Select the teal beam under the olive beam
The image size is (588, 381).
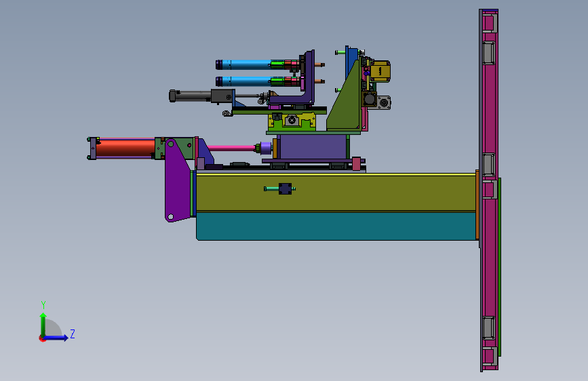pyautogui.click(x=336, y=226)
